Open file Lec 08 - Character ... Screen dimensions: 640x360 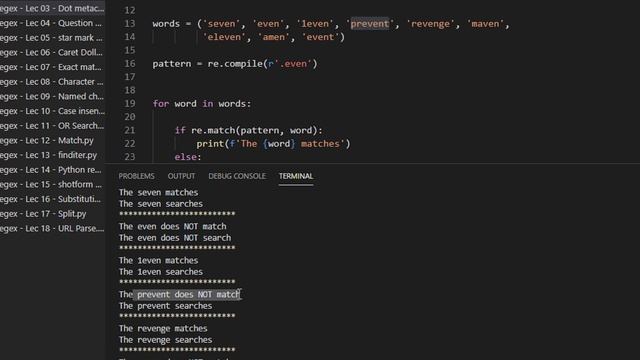tap(52, 82)
